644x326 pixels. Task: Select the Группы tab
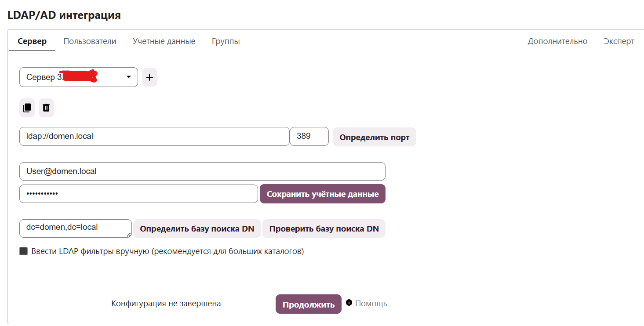(226, 41)
